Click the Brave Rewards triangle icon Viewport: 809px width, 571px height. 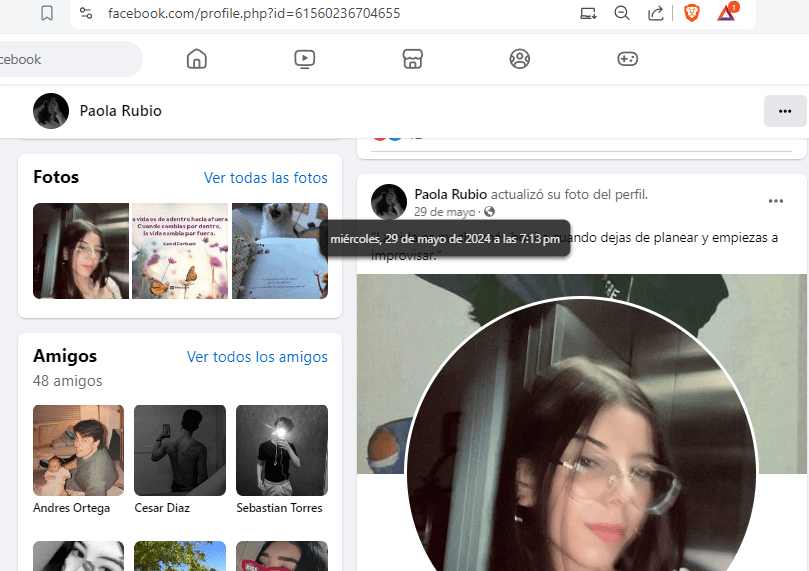coord(726,13)
